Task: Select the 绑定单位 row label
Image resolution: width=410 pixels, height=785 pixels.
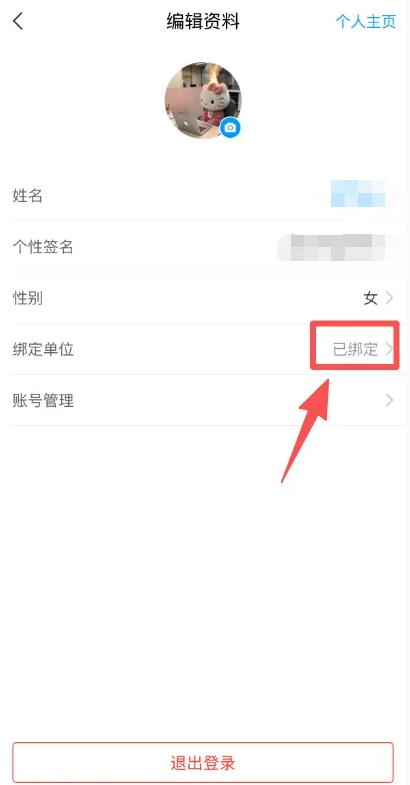Action: (43, 349)
